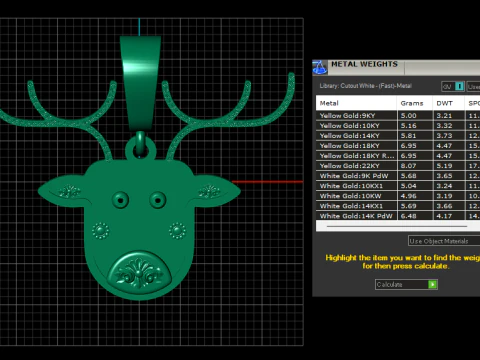Click the 3.73 DWT value for 14KY

tap(444, 136)
